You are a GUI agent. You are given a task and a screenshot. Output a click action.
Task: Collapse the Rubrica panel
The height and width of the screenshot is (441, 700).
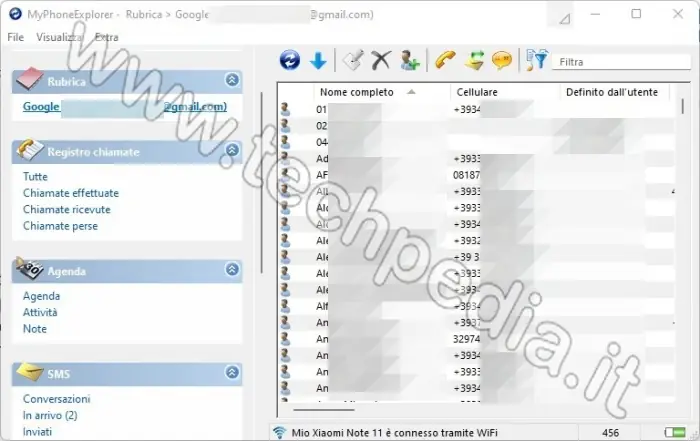[232, 80]
